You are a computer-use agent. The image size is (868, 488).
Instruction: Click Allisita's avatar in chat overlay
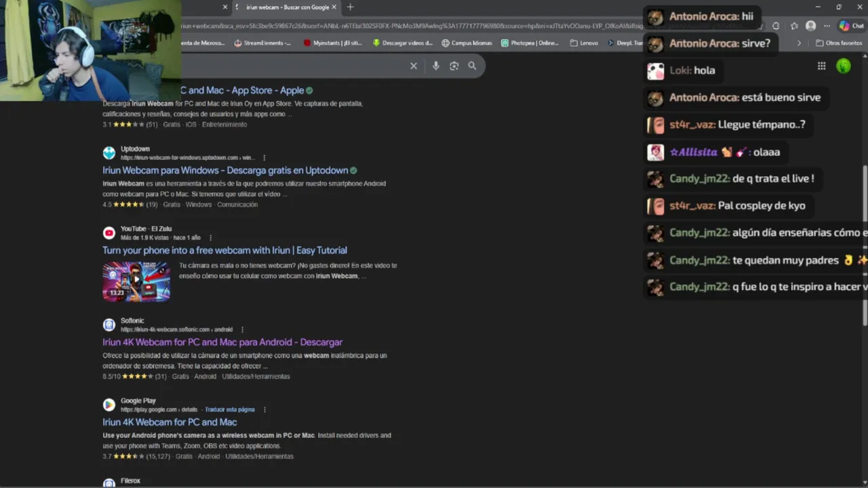point(655,152)
